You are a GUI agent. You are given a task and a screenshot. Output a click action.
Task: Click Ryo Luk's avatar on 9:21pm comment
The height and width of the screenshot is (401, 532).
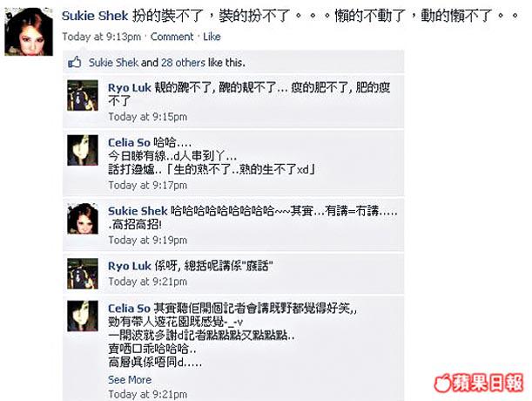point(83,274)
